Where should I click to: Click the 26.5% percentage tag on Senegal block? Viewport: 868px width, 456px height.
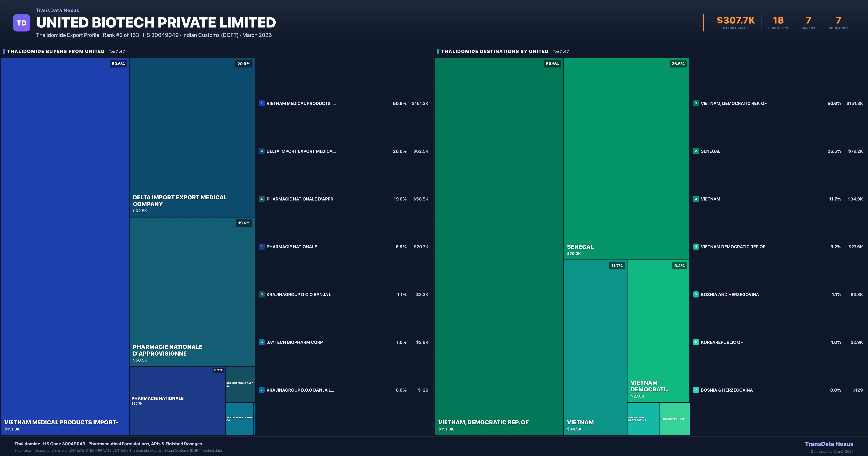678,64
